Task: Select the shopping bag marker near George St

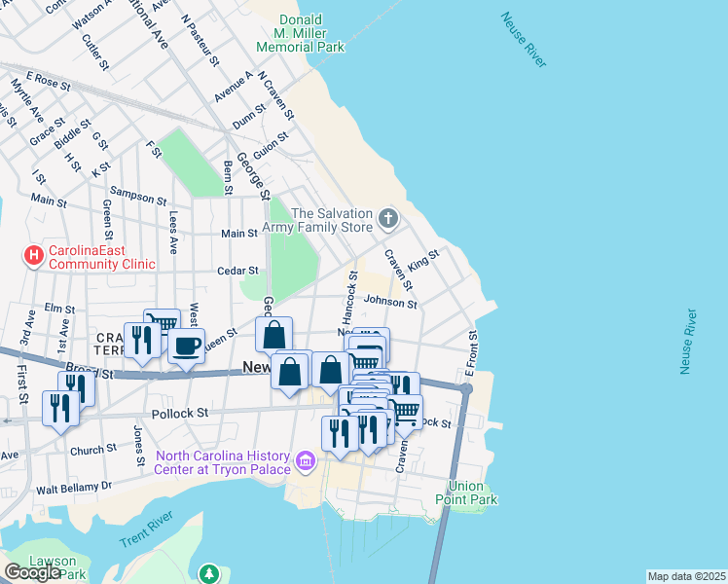Action: (274, 335)
